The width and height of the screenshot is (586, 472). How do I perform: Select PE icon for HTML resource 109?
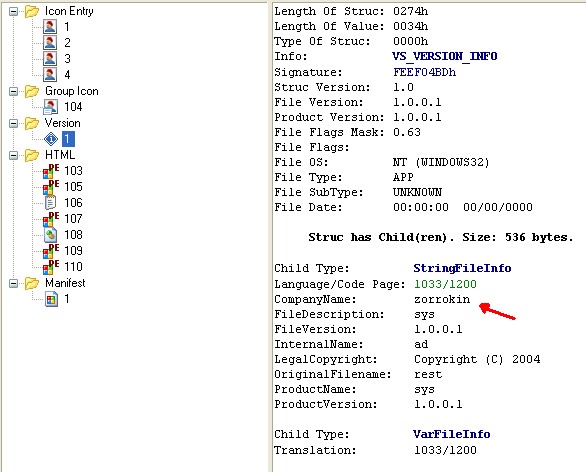51,251
